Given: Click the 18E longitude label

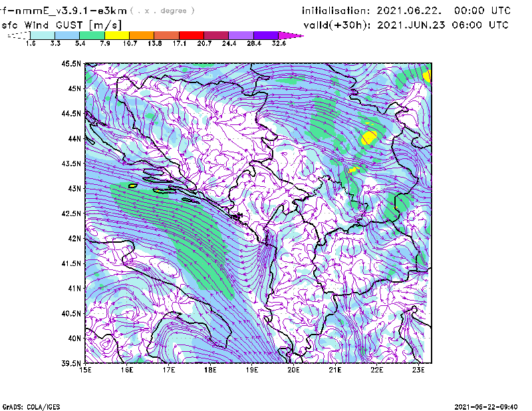Looking at the screenshot, I should click(x=210, y=370).
